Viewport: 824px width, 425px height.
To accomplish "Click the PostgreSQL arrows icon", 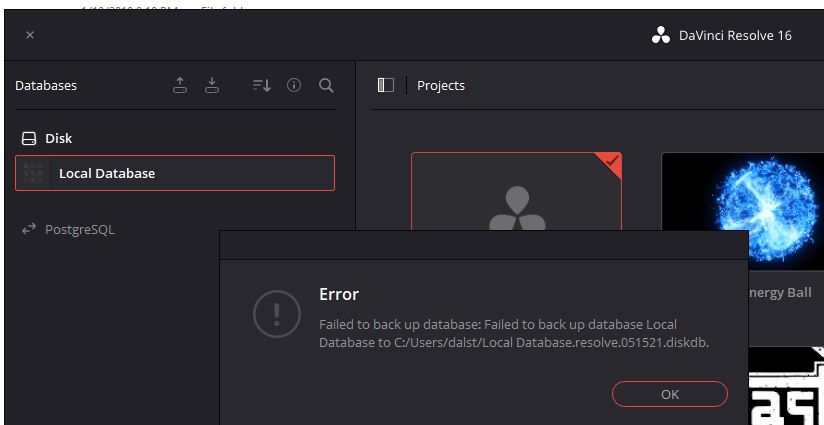I will pyautogui.click(x=28, y=229).
